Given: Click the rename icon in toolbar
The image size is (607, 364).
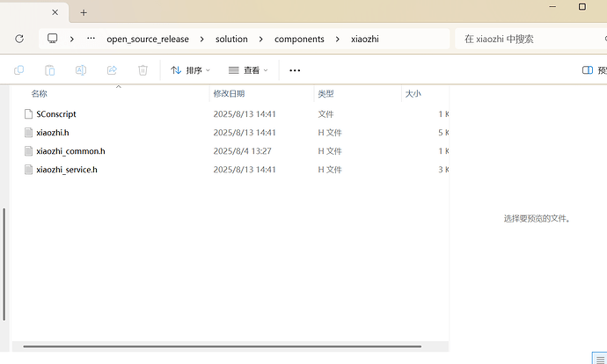Looking at the screenshot, I should (81, 70).
